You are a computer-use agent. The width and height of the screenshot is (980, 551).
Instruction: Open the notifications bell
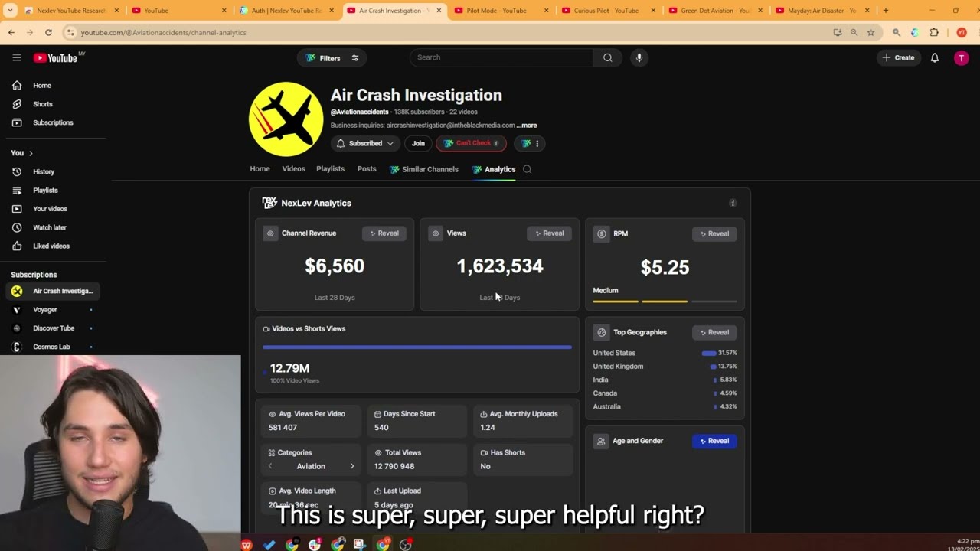coord(935,57)
